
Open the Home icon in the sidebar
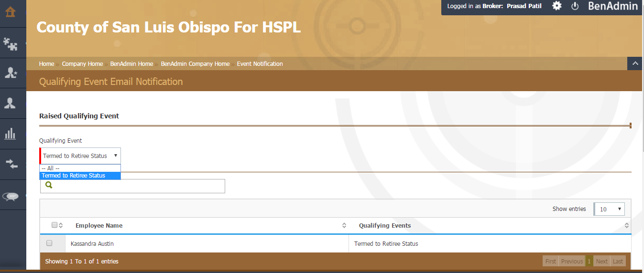point(10,11)
